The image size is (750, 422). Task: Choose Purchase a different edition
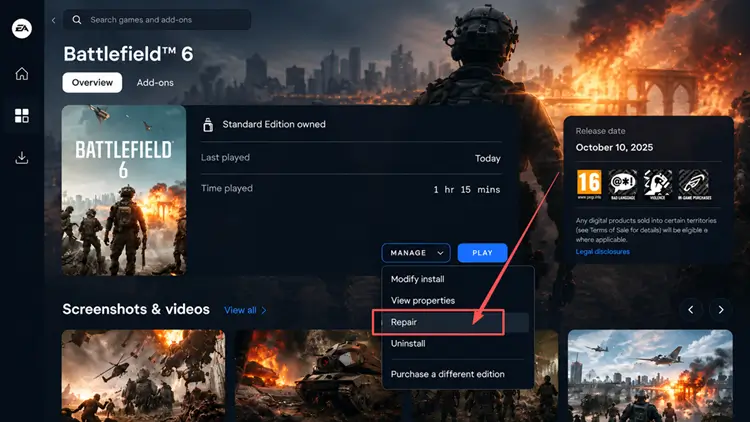(448, 374)
